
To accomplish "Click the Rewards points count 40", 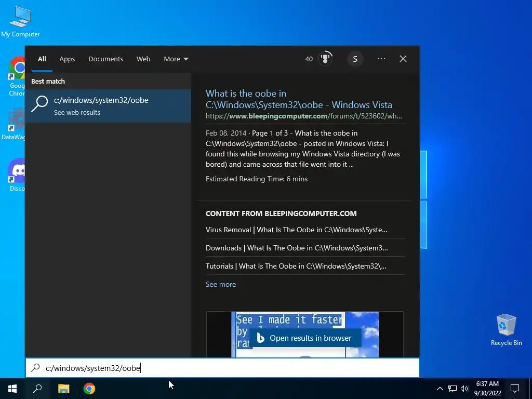I will (x=309, y=59).
